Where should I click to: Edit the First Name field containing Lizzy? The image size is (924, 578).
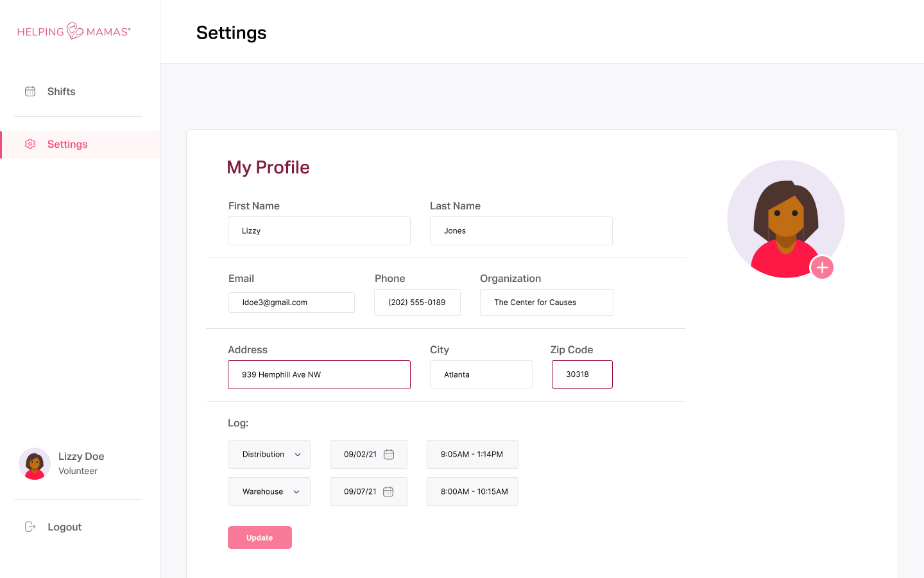pos(319,231)
